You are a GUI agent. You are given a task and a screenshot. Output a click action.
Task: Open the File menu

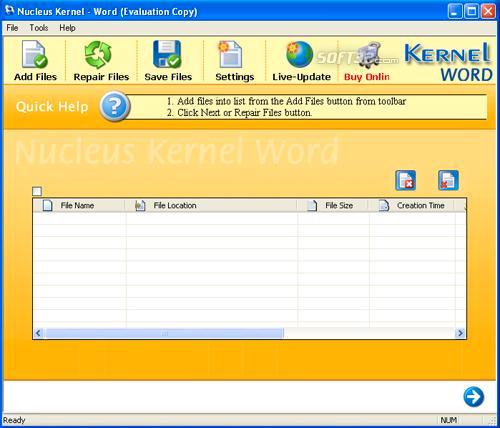click(12, 28)
